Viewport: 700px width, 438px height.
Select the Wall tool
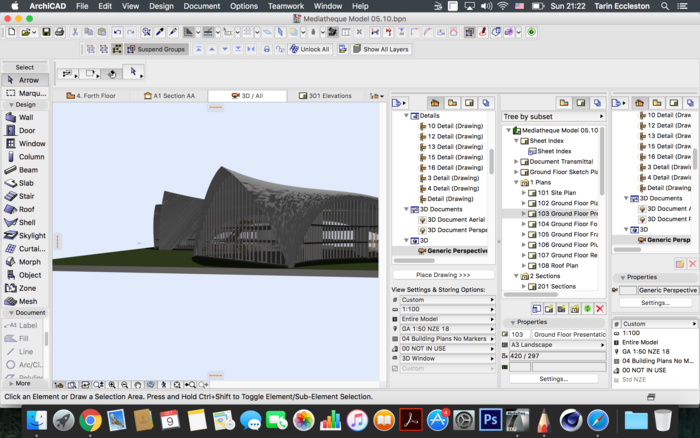25,117
